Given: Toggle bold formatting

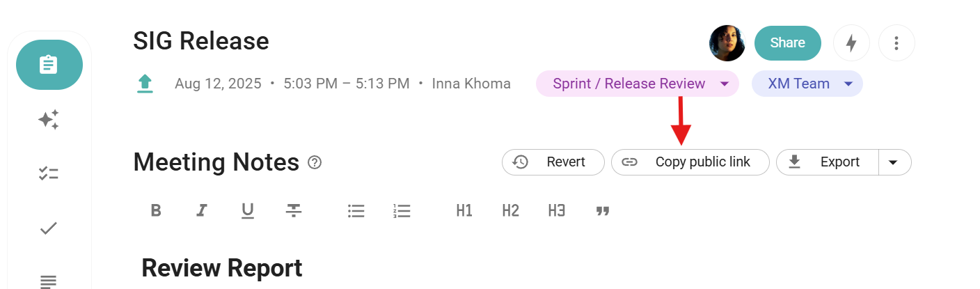Looking at the screenshot, I should (x=156, y=210).
